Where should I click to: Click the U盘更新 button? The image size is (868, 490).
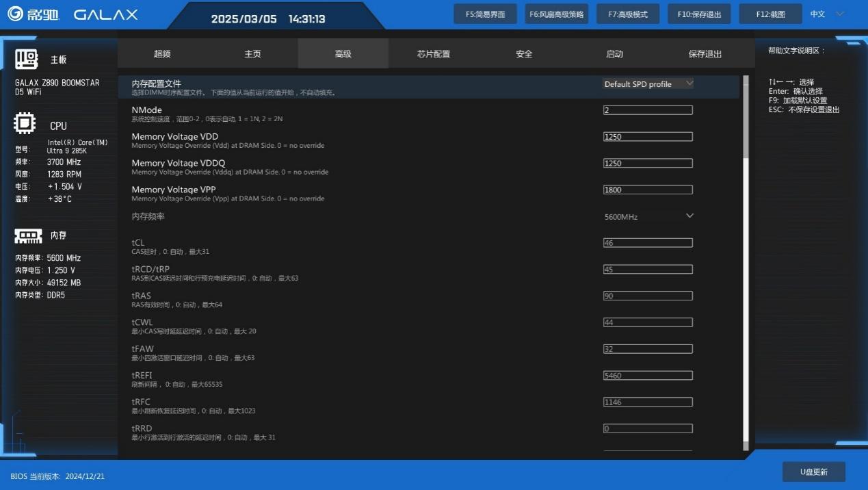click(x=814, y=472)
